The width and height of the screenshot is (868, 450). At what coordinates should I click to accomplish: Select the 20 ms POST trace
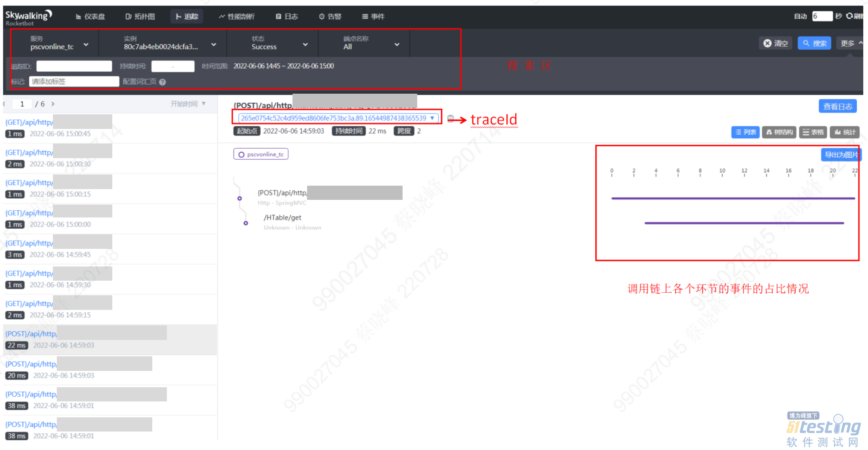click(110, 370)
